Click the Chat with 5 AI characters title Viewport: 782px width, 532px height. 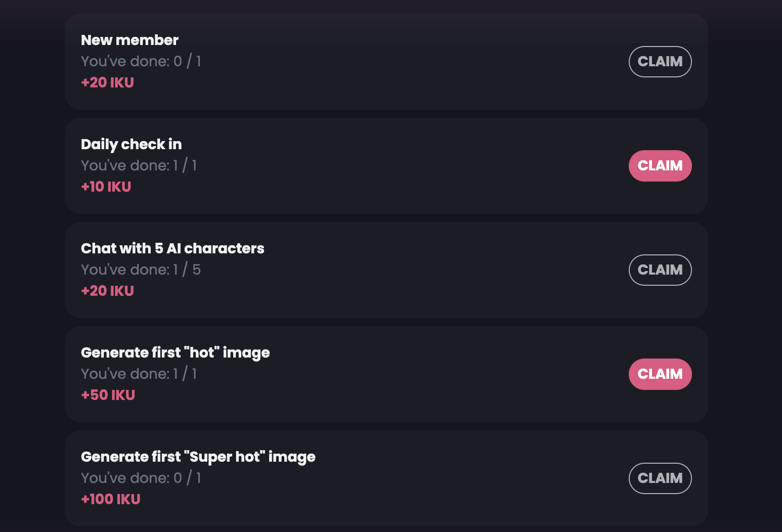coord(172,248)
